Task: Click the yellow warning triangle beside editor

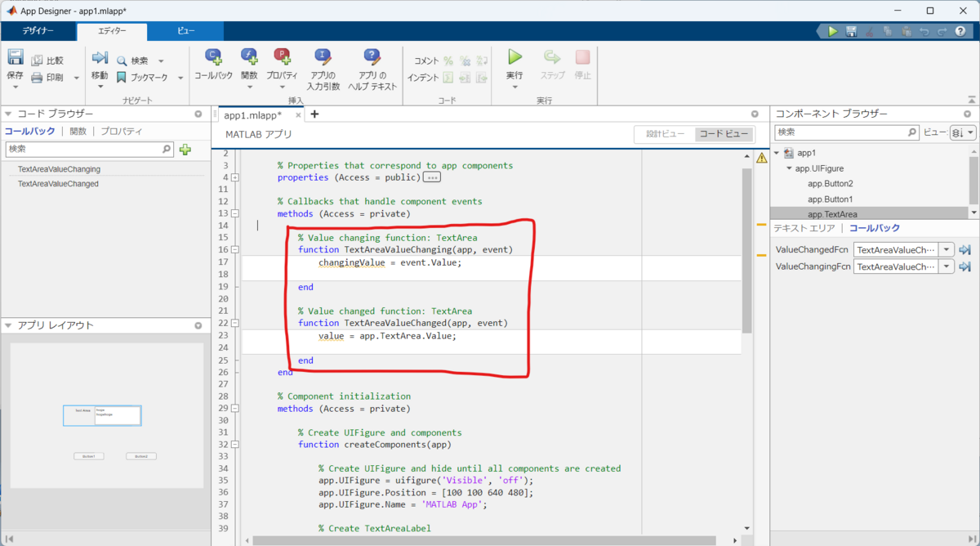Action: (x=761, y=158)
